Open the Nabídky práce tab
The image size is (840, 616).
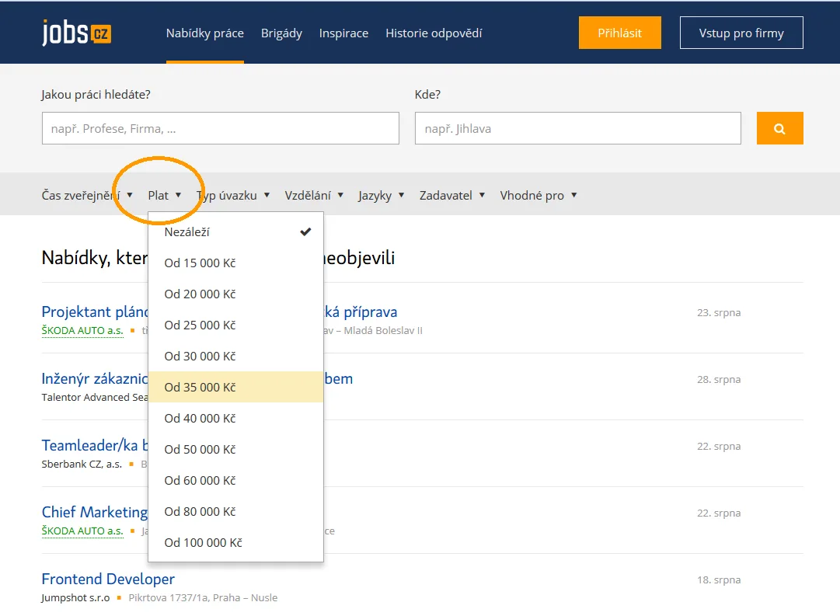[x=204, y=33]
